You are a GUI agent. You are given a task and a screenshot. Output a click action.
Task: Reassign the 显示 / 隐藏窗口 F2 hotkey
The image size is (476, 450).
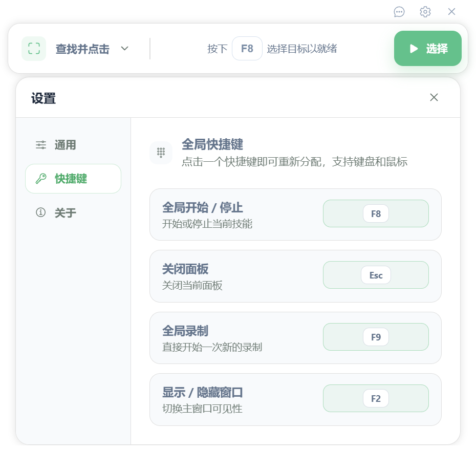pos(376,398)
